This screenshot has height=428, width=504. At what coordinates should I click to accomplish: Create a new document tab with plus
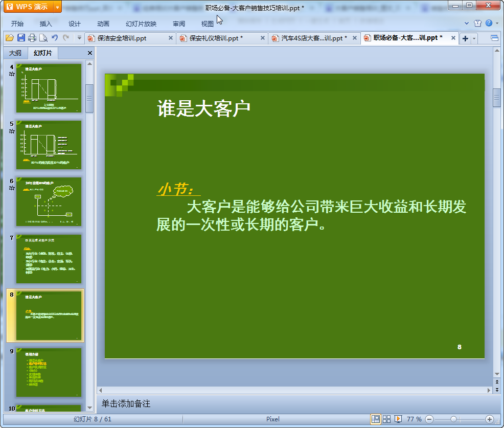pos(465,38)
